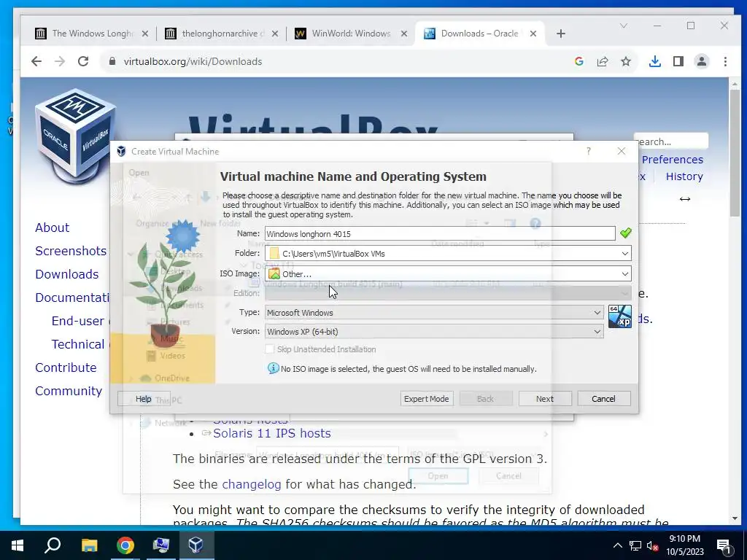
Task: Open Chrome profile icon
Action: (x=702, y=61)
